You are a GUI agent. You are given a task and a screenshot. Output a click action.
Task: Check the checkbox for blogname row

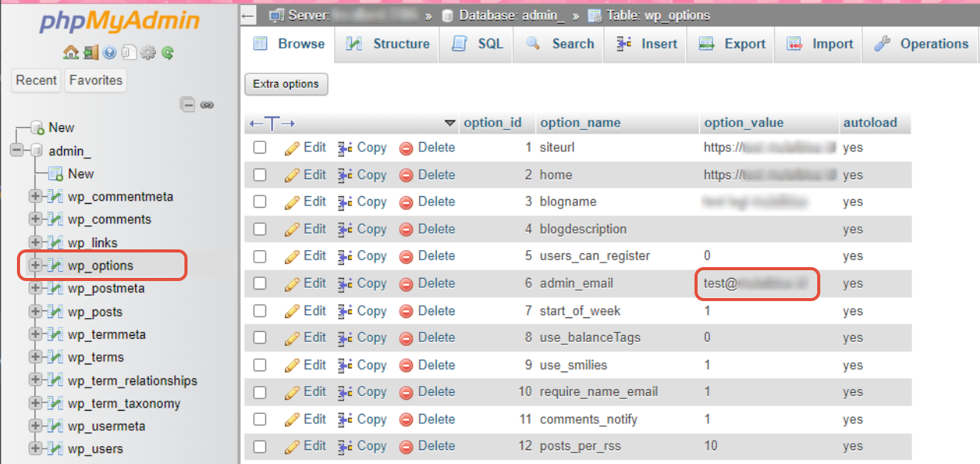pos(260,202)
